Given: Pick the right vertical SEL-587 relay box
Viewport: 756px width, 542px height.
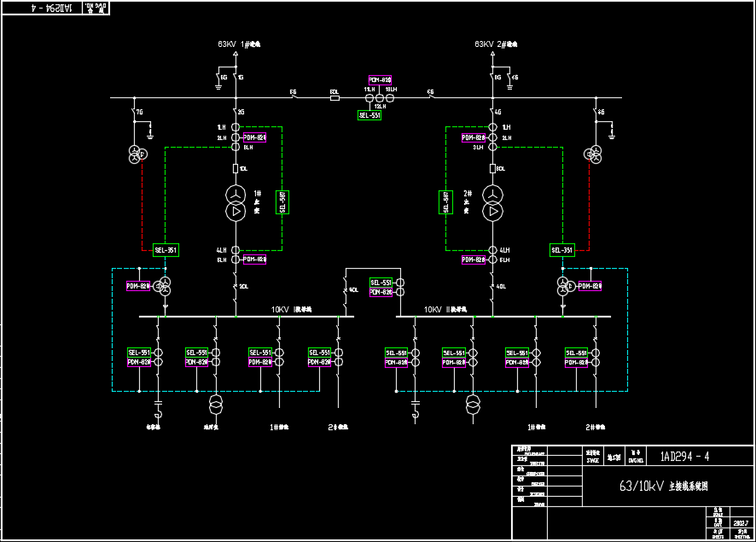Looking at the screenshot, I should [445, 202].
